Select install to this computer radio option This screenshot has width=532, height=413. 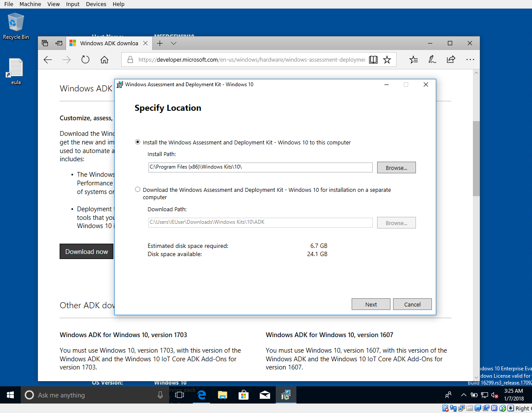(x=138, y=142)
